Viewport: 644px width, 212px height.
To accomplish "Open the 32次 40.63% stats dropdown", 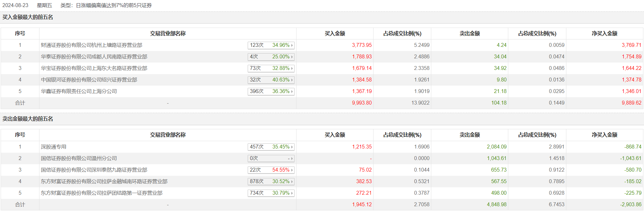I will [x=292, y=80].
